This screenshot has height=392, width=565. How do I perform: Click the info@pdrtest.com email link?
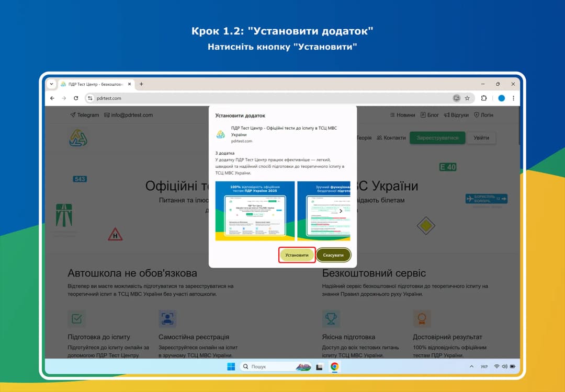128,115
